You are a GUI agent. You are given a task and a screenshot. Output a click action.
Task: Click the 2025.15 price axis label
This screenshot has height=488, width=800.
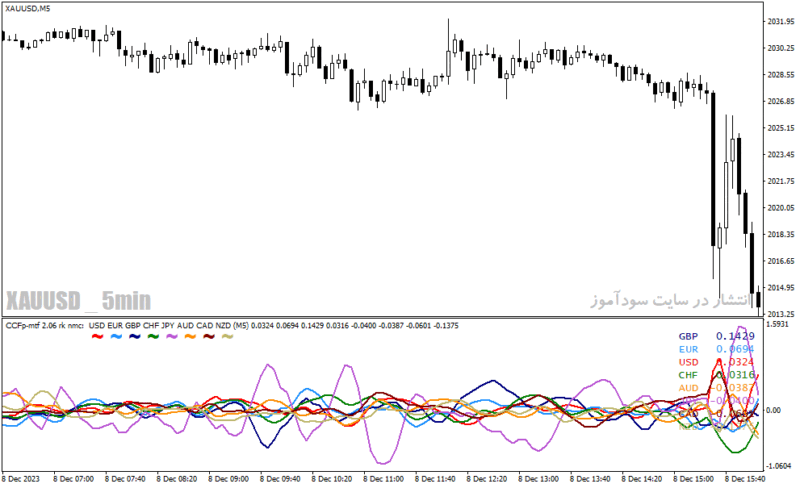click(781, 128)
